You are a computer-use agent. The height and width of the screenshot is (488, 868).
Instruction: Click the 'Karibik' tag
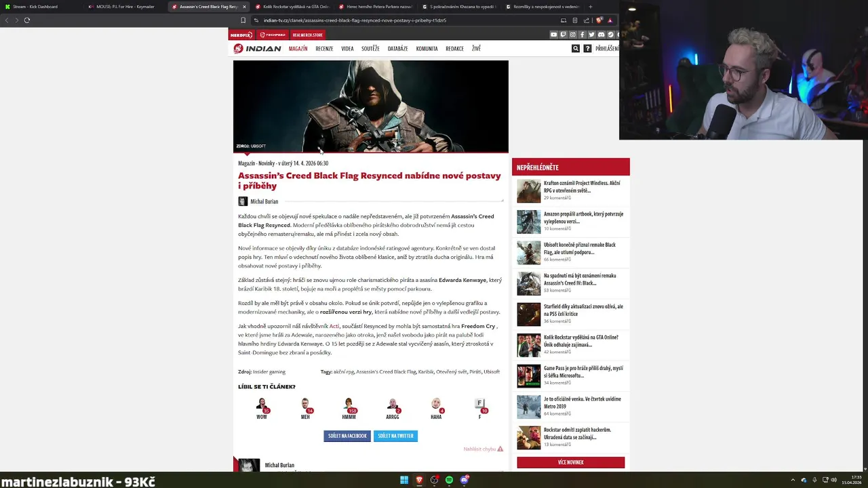coord(426,371)
